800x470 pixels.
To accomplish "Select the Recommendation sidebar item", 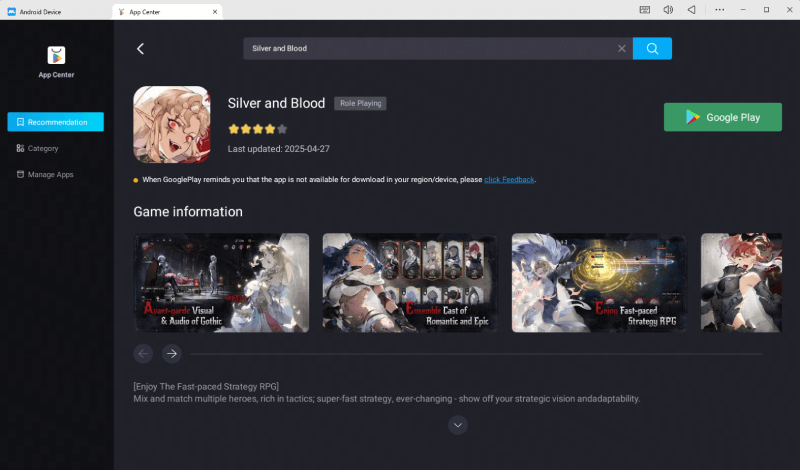I will click(x=56, y=122).
